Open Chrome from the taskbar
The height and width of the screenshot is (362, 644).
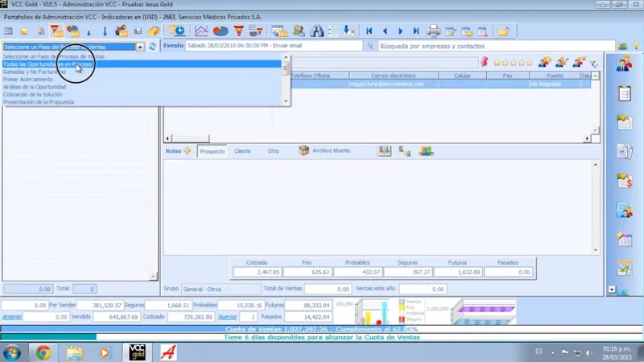click(x=43, y=352)
